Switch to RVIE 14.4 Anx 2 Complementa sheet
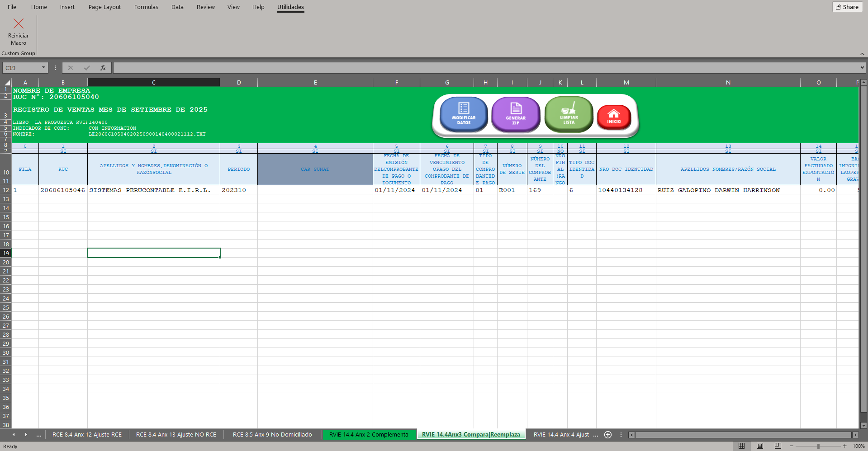Image resolution: width=868 pixels, height=451 pixels. (x=369, y=435)
